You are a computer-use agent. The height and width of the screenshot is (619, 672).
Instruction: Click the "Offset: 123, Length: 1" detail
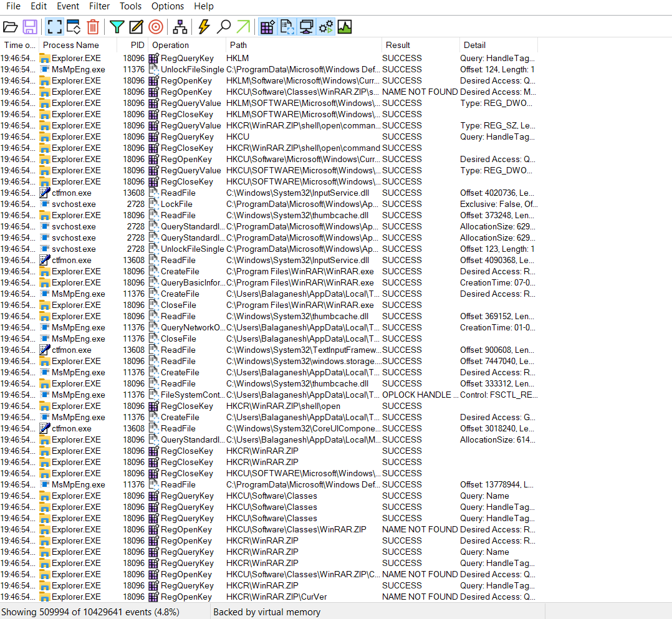click(497, 249)
